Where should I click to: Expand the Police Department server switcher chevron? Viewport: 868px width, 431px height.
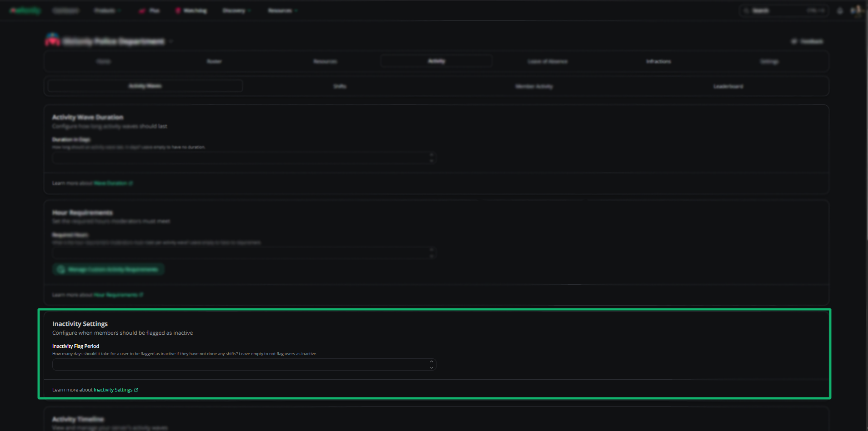[x=171, y=41]
